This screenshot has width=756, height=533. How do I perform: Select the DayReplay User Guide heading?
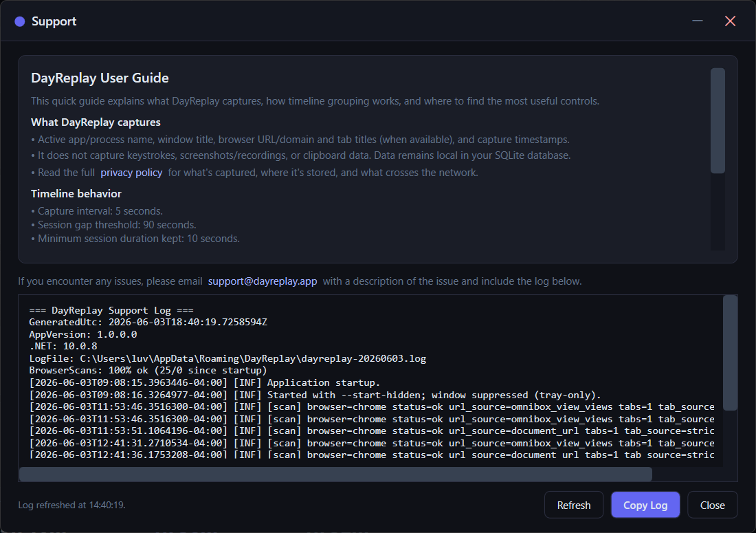[100, 78]
